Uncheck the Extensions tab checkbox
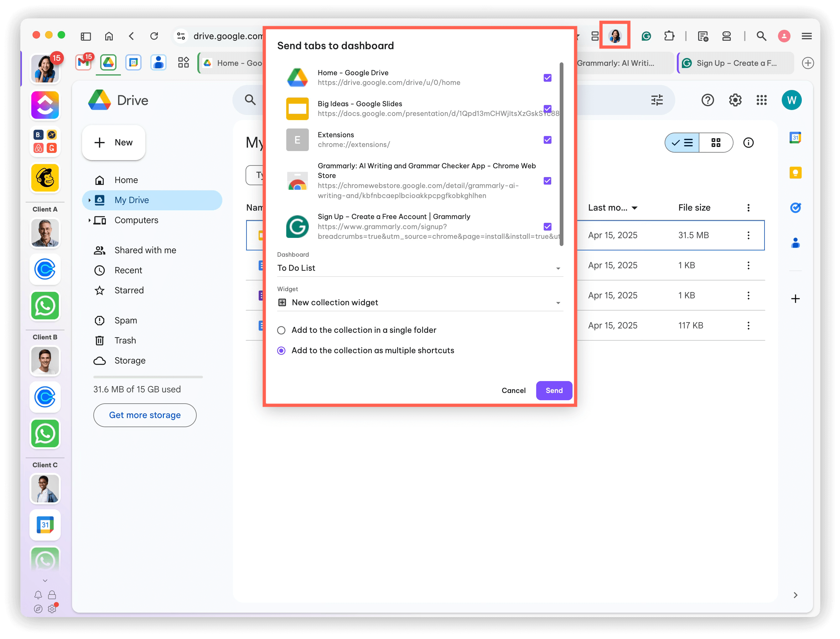 click(x=547, y=140)
